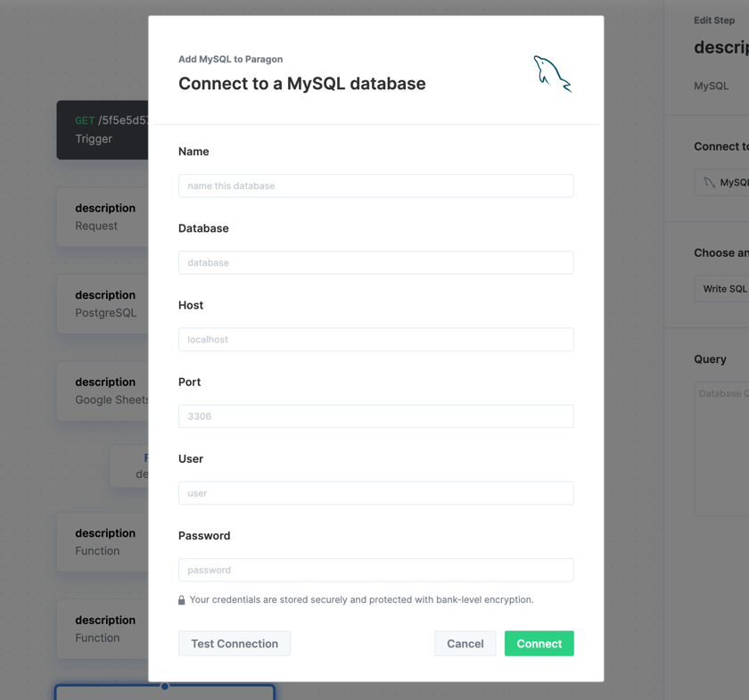Select the description PostgreSQL step
The width and height of the screenshot is (749, 700).
(103, 304)
